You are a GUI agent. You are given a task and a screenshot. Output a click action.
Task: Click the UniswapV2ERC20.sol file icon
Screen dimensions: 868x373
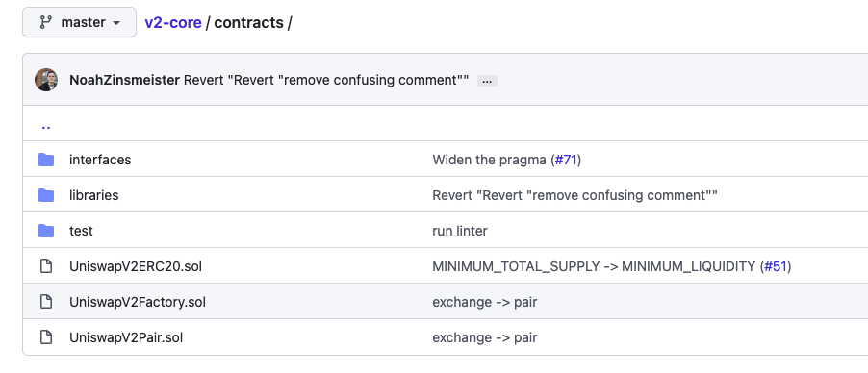[x=46, y=266]
